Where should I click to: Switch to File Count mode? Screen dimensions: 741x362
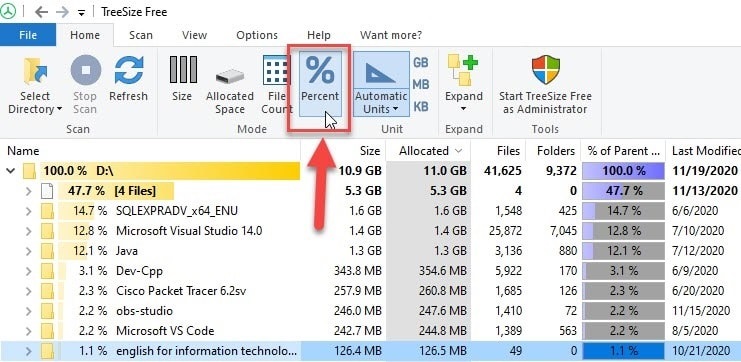[276, 85]
